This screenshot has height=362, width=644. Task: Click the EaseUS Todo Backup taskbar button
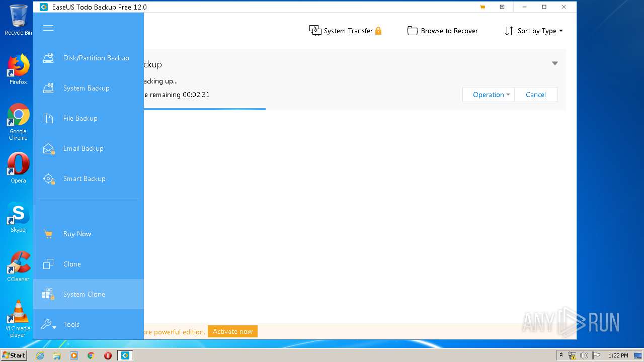pyautogui.click(x=125, y=355)
